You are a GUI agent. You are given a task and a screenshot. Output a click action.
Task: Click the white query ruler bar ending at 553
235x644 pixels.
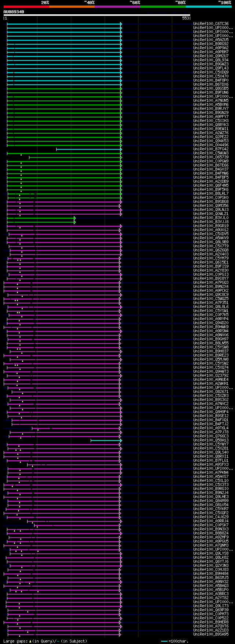[x=97, y=15]
